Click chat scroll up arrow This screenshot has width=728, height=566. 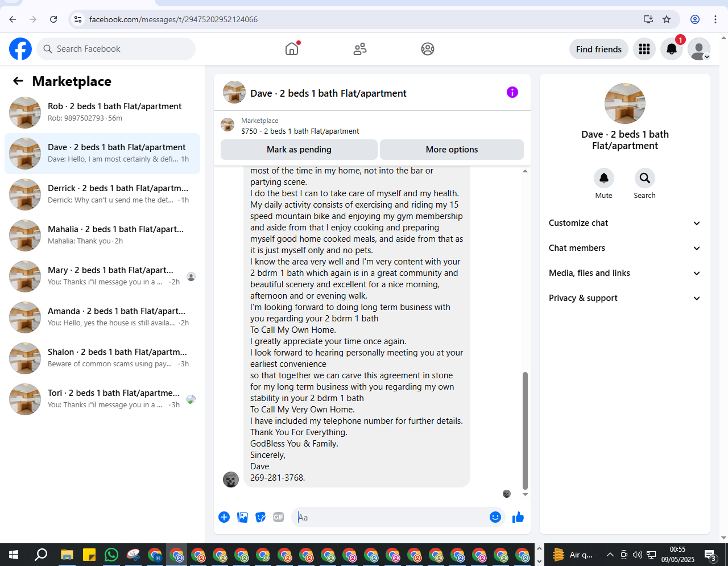(525, 171)
